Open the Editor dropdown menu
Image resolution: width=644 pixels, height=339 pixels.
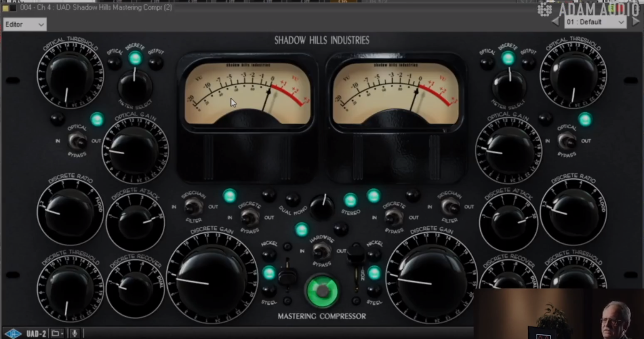click(25, 24)
